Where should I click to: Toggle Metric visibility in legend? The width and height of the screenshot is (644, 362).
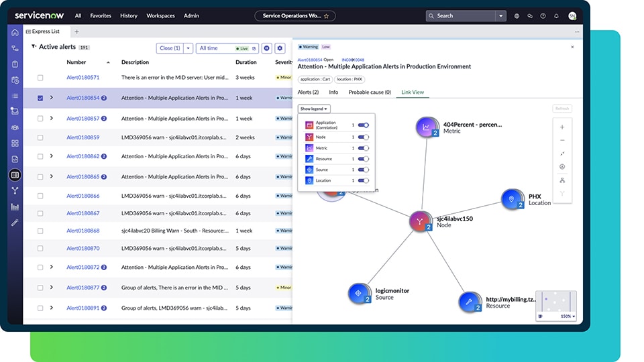[364, 148]
